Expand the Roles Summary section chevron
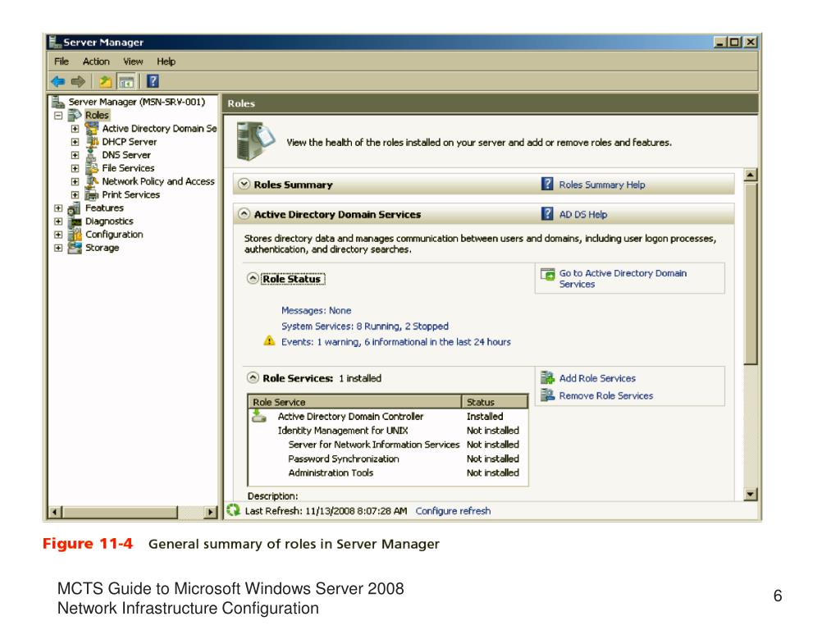The width and height of the screenshot is (840, 630). (x=244, y=184)
